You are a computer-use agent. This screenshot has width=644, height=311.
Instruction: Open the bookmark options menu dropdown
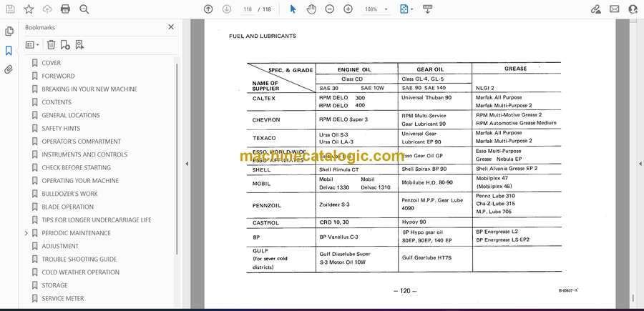(32, 45)
